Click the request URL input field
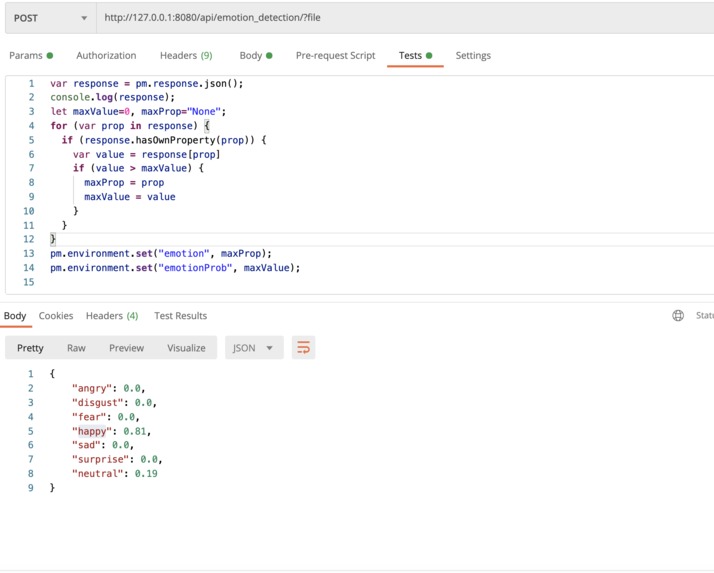This screenshot has width=714, height=573. [405, 18]
